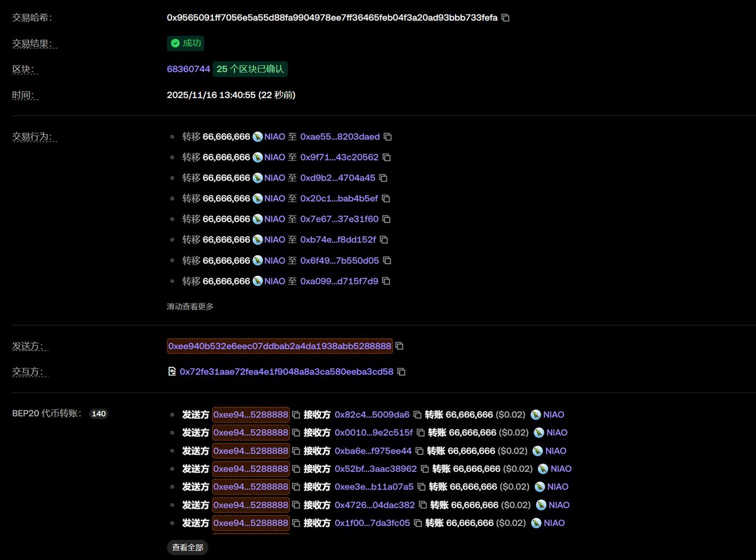The width and height of the screenshot is (756, 560).
Task: Copy receiver address 0x4726...04dac382
Action: tap(423, 505)
